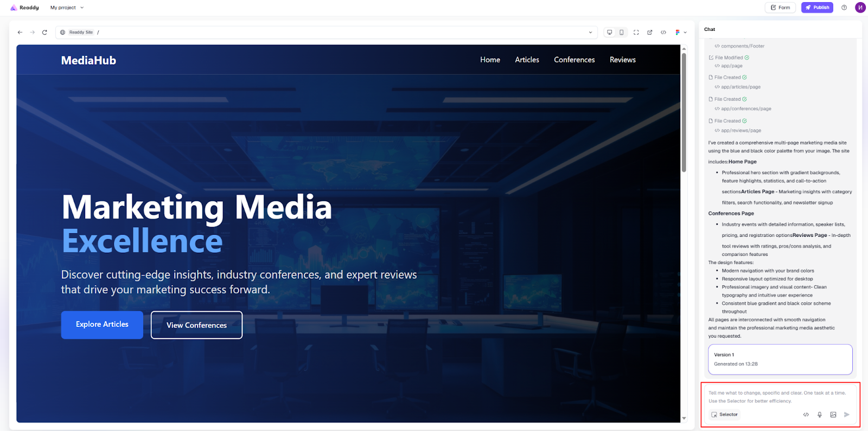Click the code icon in chat input

806,415
